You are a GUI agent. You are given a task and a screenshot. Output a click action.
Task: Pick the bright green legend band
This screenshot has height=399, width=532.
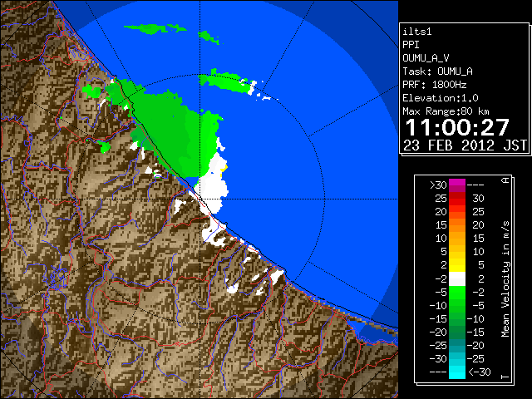pos(457,293)
